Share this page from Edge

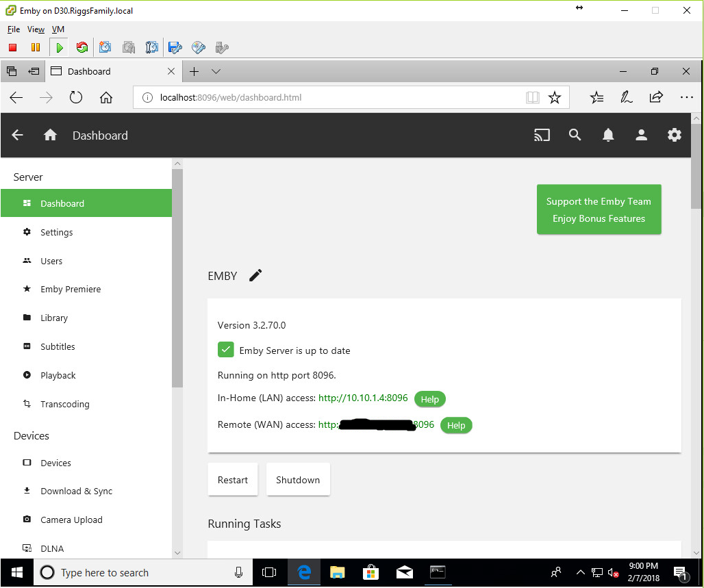pos(656,97)
